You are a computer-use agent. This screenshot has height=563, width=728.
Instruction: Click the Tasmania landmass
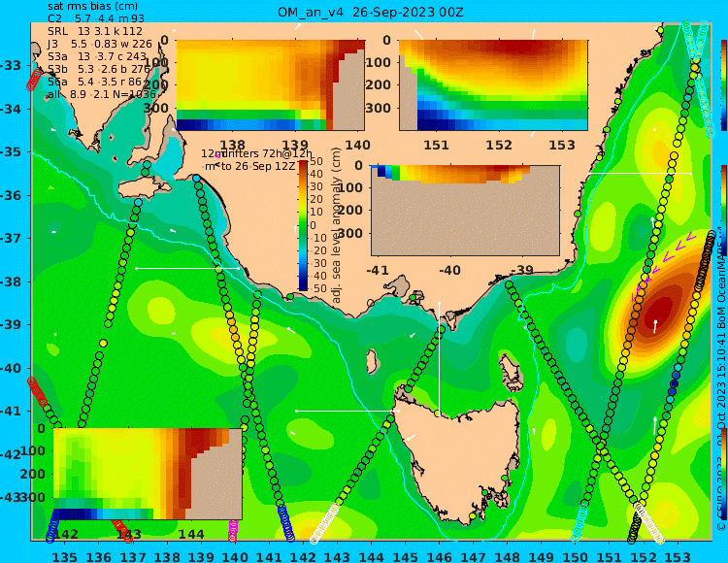(x=460, y=457)
